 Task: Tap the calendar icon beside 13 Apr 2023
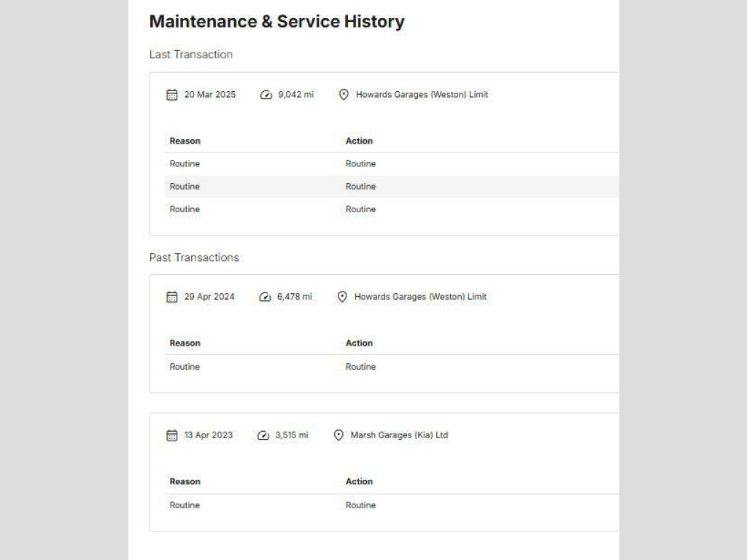tap(172, 435)
